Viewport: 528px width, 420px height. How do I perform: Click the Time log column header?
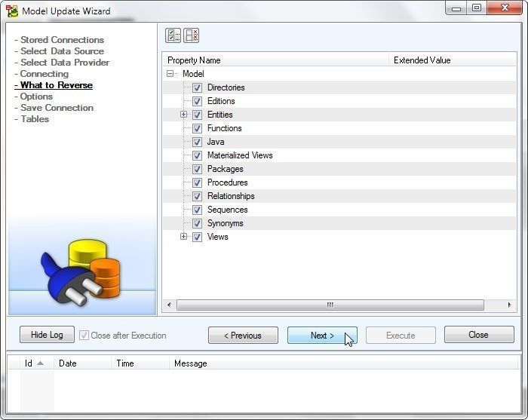pos(140,363)
